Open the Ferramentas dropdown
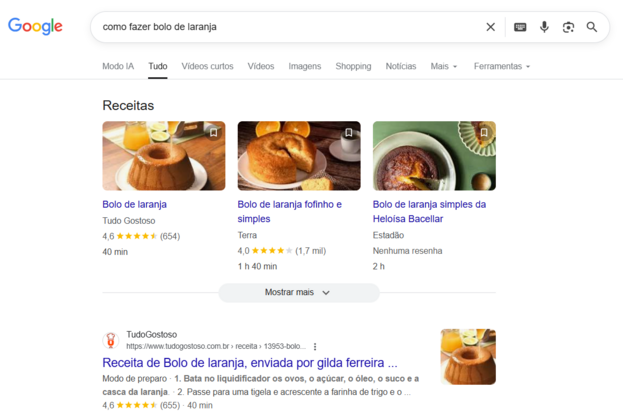Screen dimensions: 623x418 pyautogui.click(x=502, y=66)
